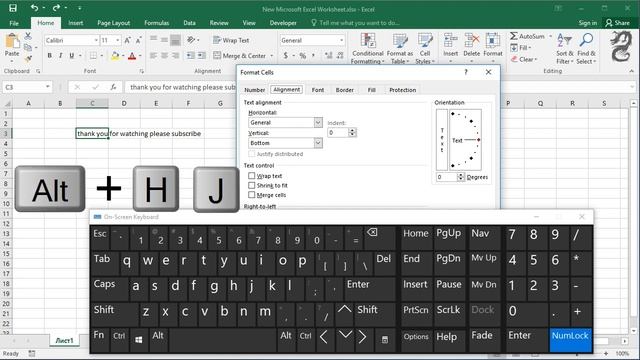This screenshot has width=640, height=360.
Task: Toggle Caps key on On-Screen Keyboard
Action: tap(109, 289)
